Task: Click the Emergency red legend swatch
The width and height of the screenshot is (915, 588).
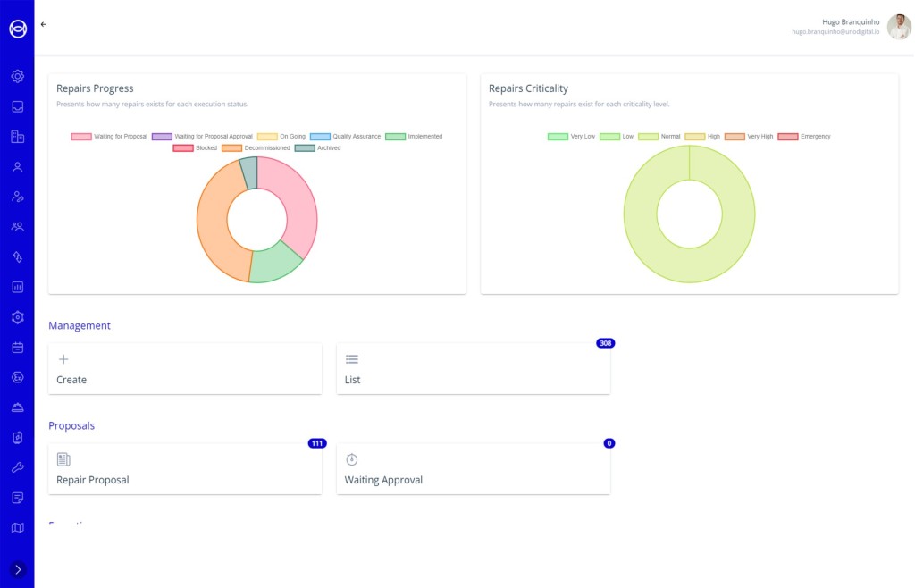Action: [788, 137]
